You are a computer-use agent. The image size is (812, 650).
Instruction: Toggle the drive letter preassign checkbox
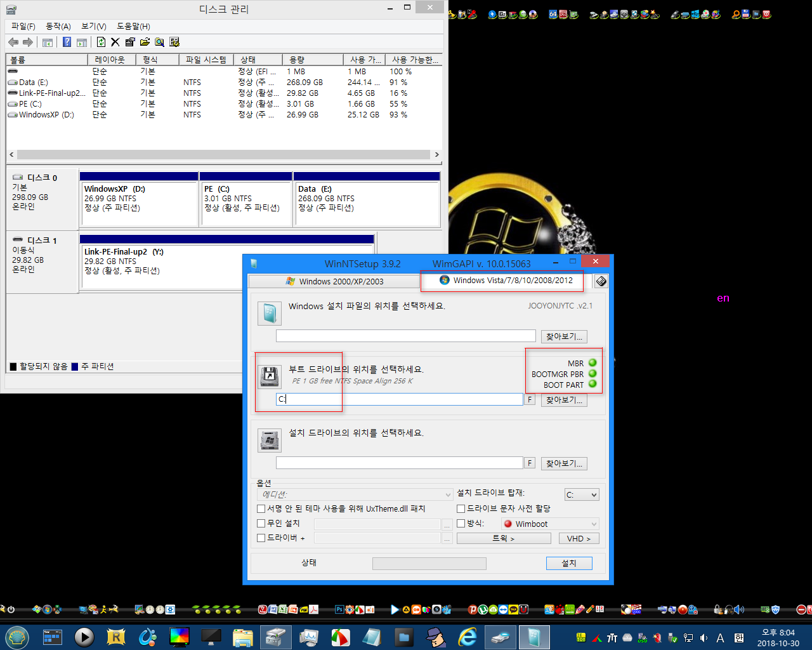461,508
